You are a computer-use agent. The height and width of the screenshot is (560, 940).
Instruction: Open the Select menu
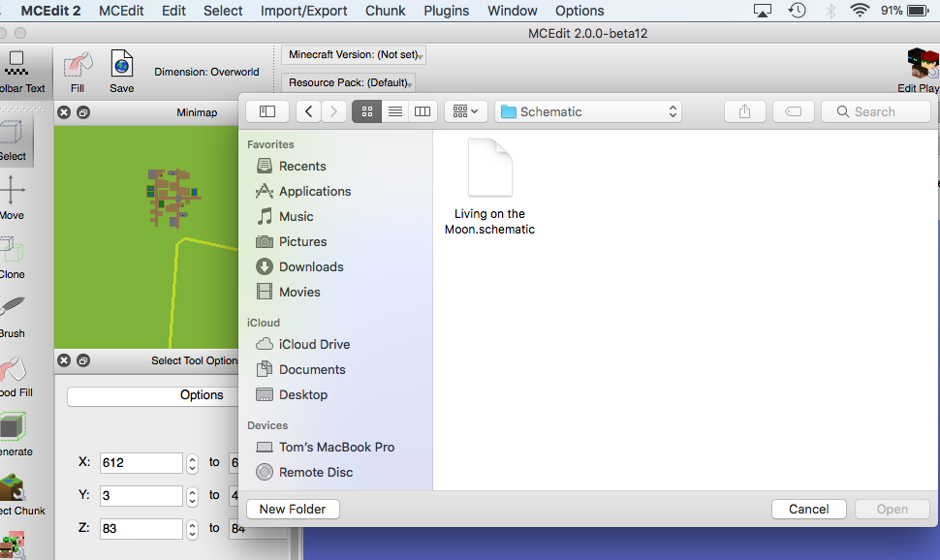tap(223, 11)
